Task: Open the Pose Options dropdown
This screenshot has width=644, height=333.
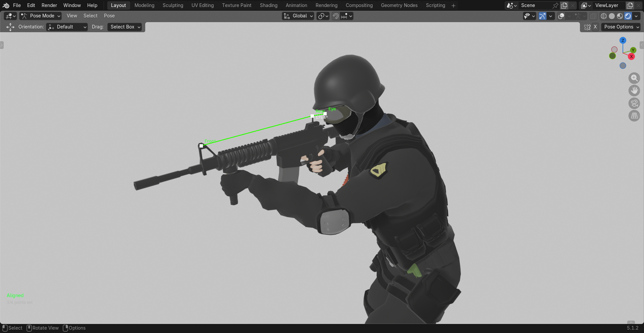Action: 621,27
